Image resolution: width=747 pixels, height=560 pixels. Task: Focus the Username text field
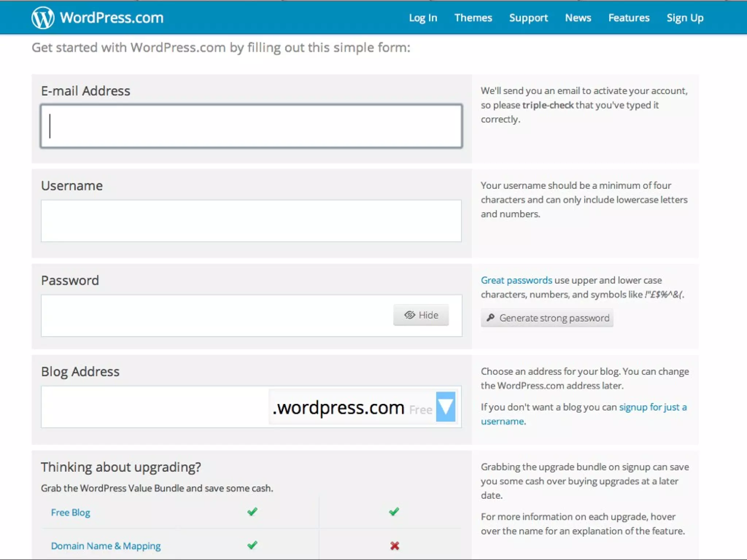[x=251, y=221]
